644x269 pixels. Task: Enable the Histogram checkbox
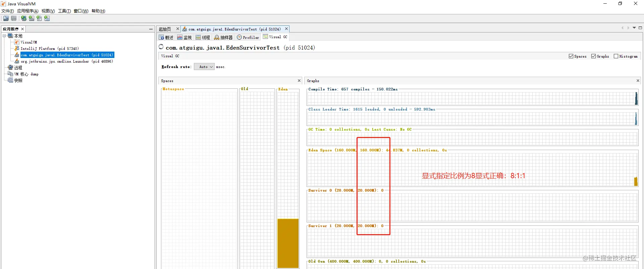[616, 56]
